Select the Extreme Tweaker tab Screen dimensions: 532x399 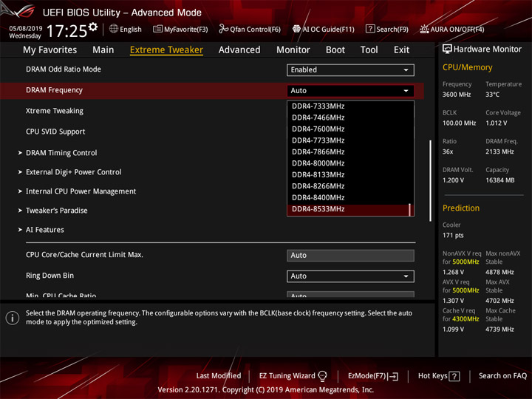tap(166, 50)
